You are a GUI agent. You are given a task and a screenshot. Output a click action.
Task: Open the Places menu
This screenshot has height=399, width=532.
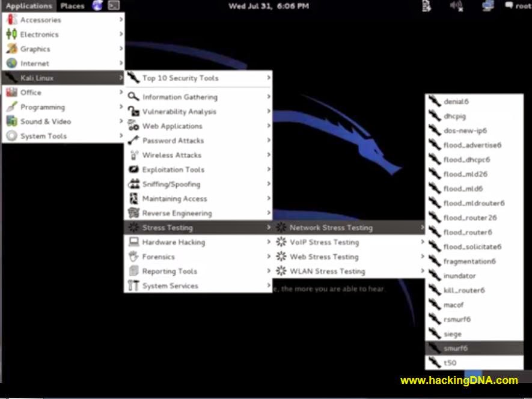pos(72,5)
